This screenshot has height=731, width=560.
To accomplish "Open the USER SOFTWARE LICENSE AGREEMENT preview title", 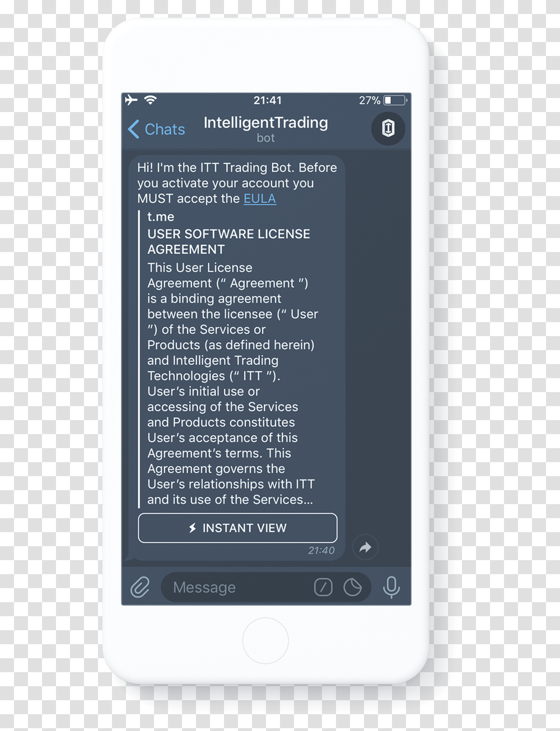I will pos(228,241).
